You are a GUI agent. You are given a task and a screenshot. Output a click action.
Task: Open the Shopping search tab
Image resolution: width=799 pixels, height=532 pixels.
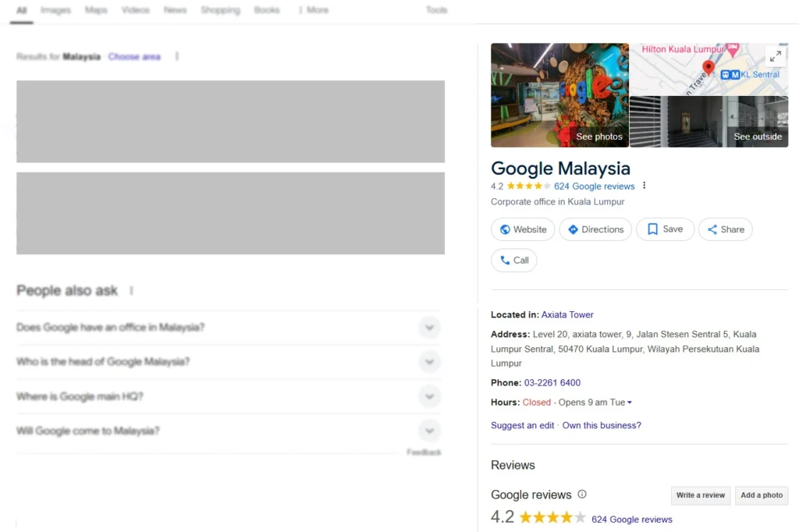(220, 10)
